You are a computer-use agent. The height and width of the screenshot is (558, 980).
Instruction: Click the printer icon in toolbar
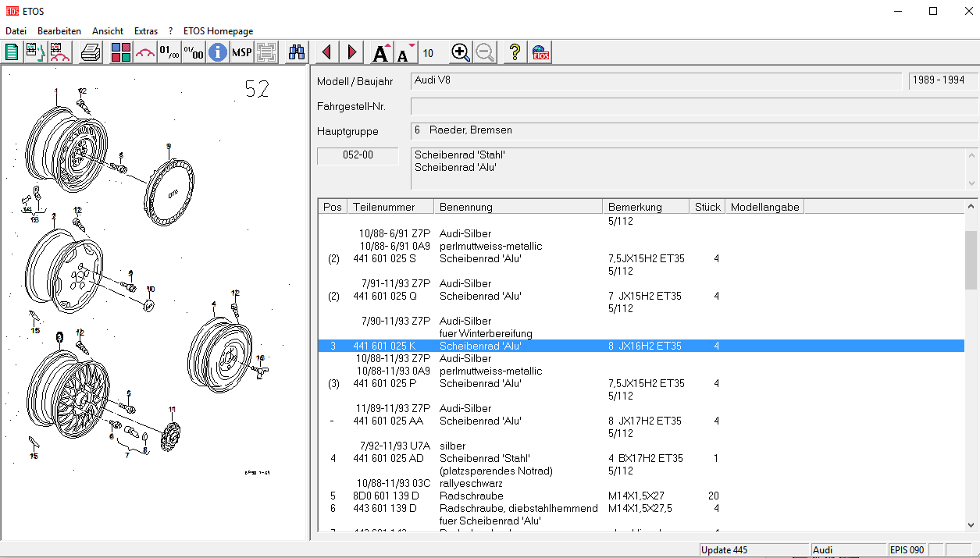tap(91, 52)
